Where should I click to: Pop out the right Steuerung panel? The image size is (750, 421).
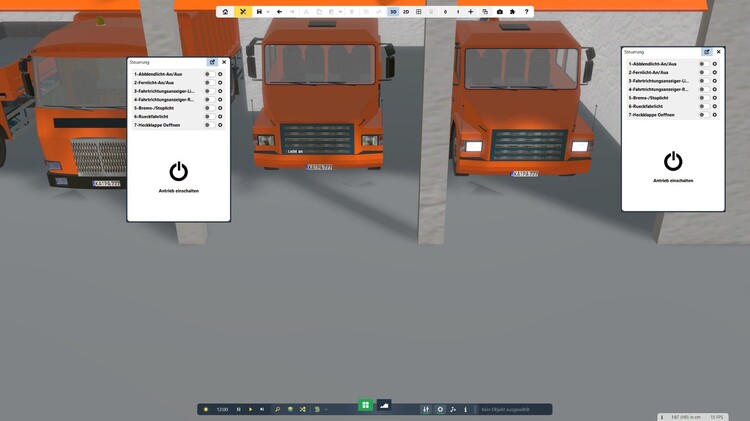tap(707, 52)
